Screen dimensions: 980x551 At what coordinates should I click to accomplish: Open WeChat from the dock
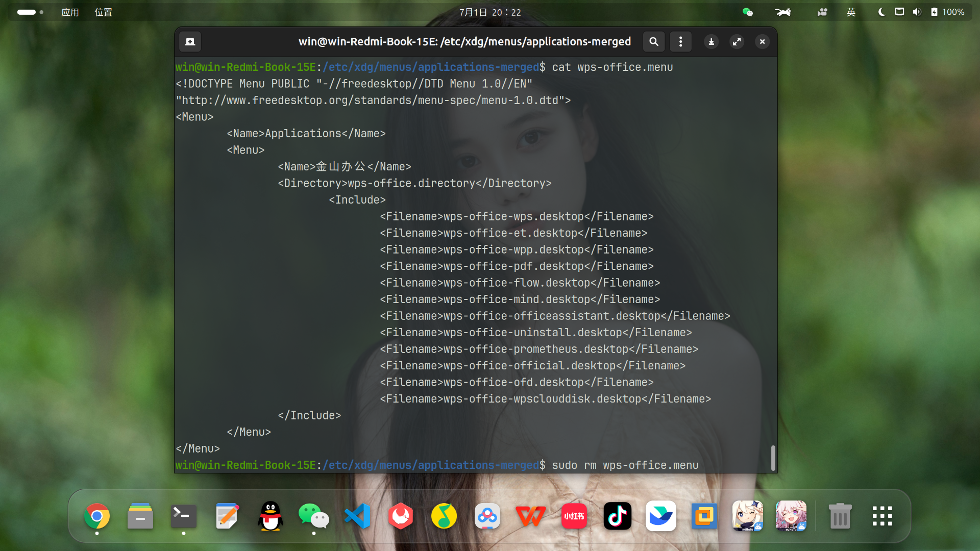[314, 516]
